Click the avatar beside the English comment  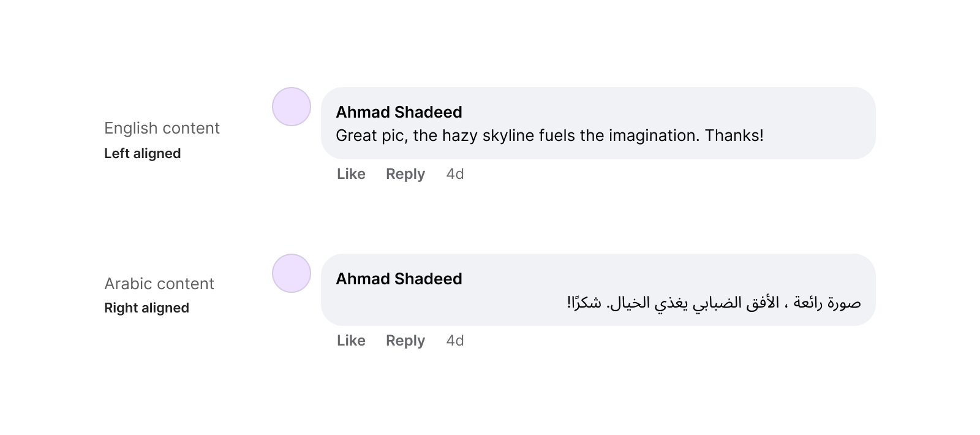[x=292, y=107]
